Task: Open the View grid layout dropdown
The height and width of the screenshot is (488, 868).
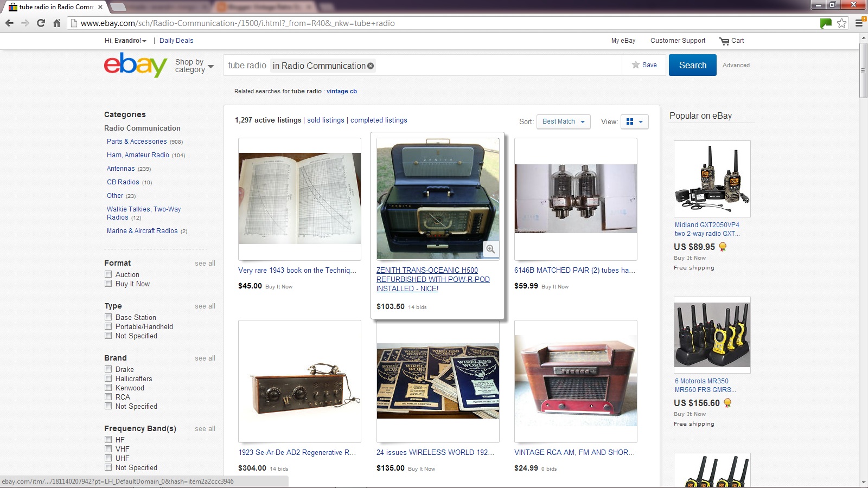Action: click(x=634, y=121)
